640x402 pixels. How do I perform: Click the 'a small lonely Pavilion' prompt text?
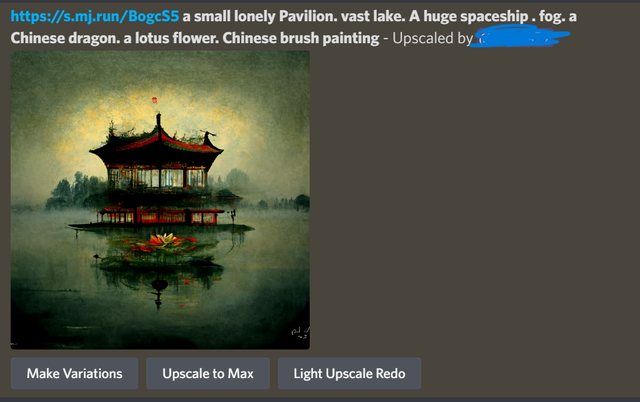coord(259,17)
